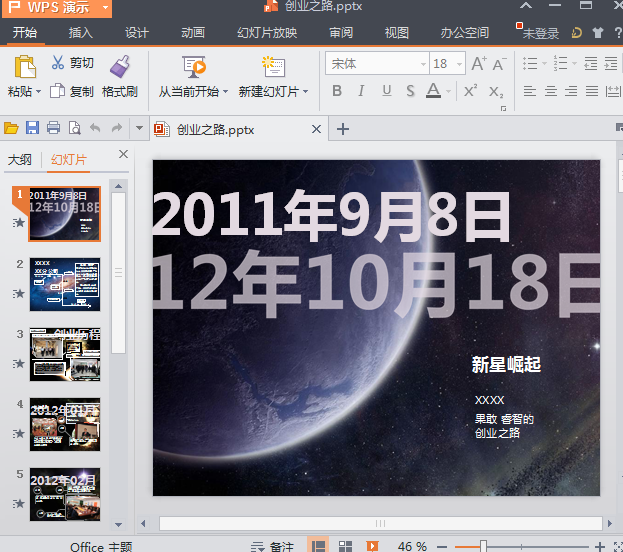
Task: Apply numbered list
Action: (x=560, y=64)
